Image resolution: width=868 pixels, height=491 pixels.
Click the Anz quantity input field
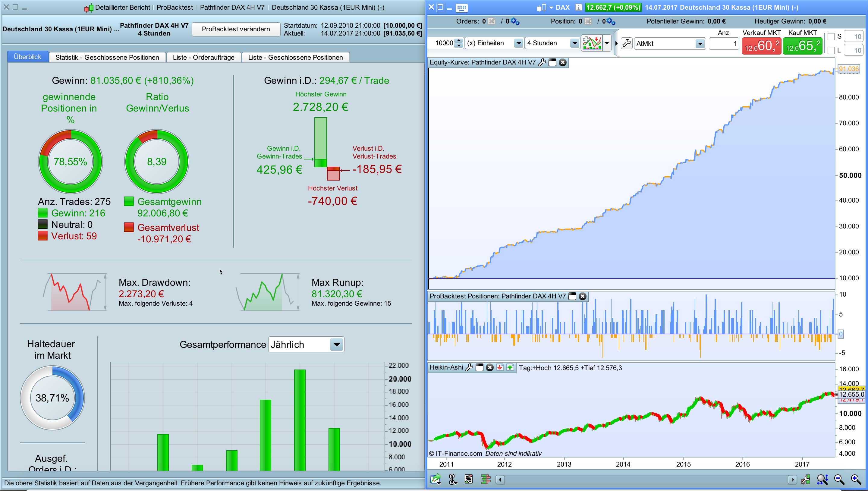724,43
